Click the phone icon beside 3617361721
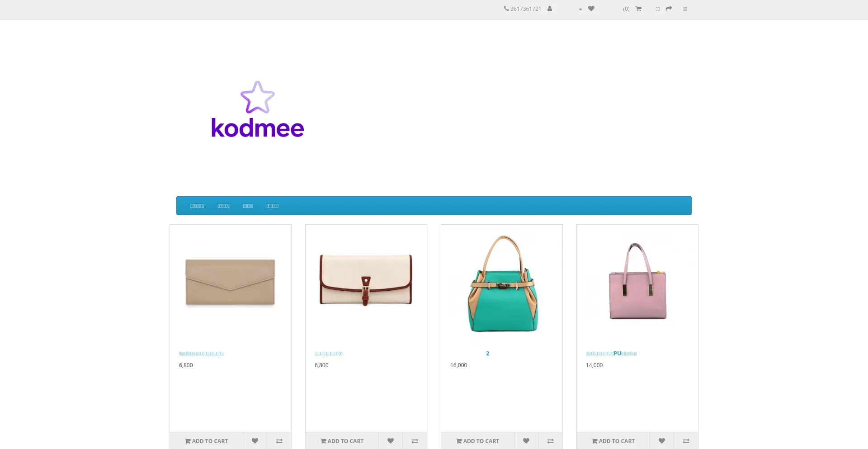The image size is (868, 449). pyautogui.click(x=506, y=9)
